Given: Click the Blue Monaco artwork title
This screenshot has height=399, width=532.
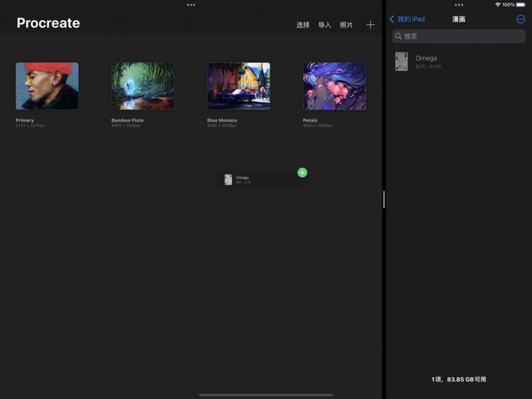Looking at the screenshot, I should pos(222,121).
